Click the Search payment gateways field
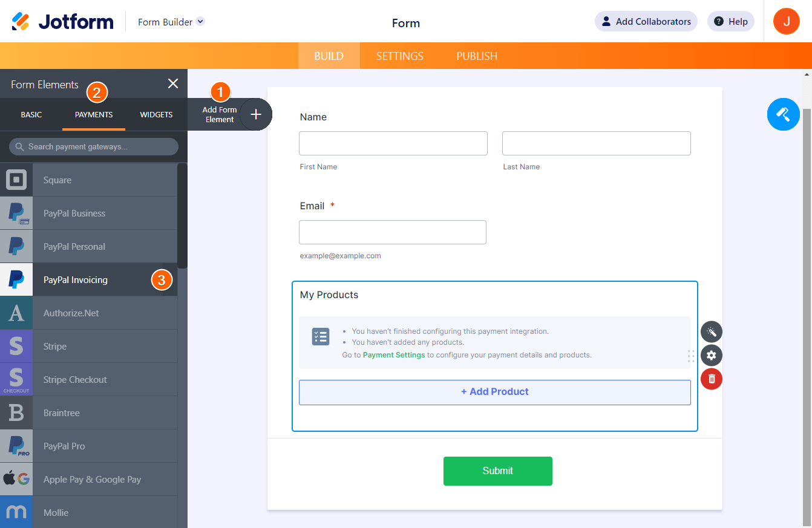This screenshot has height=528, width=812. click(x=94, y=146)
